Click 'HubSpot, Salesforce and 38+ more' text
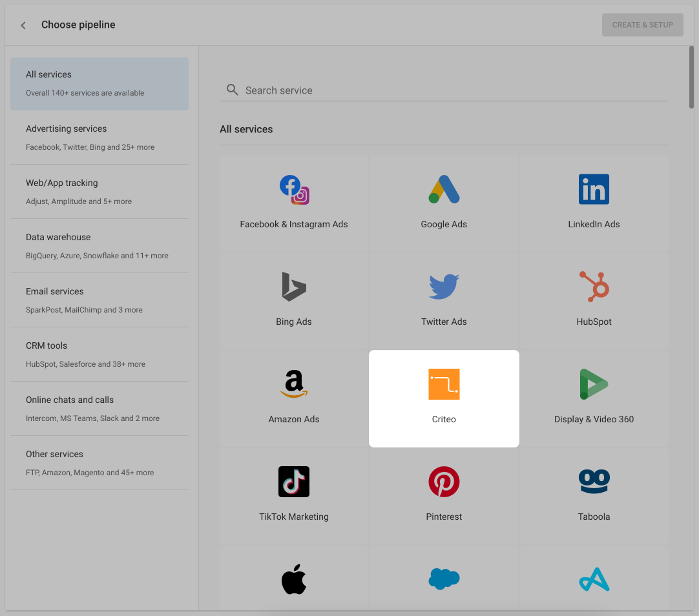 (85, 364)
